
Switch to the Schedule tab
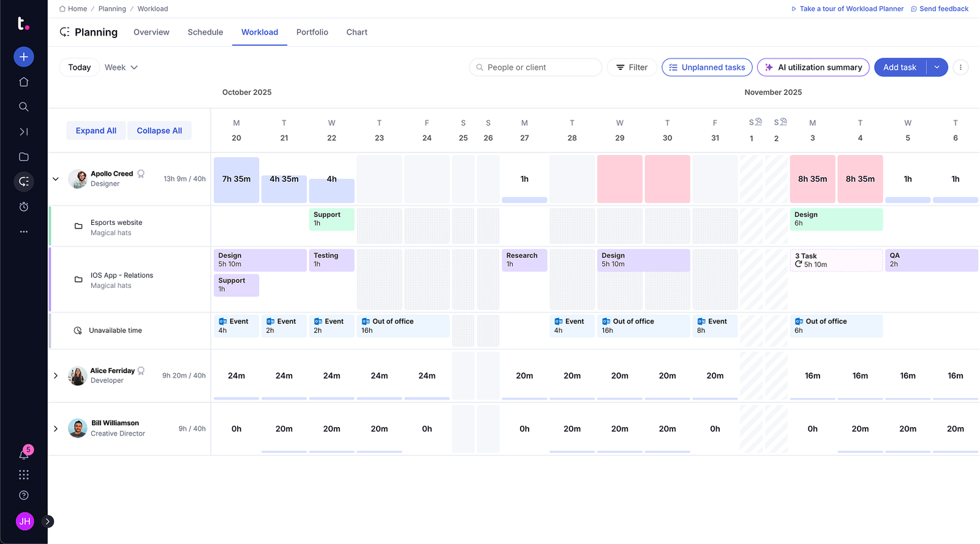(x=205, y=32)
